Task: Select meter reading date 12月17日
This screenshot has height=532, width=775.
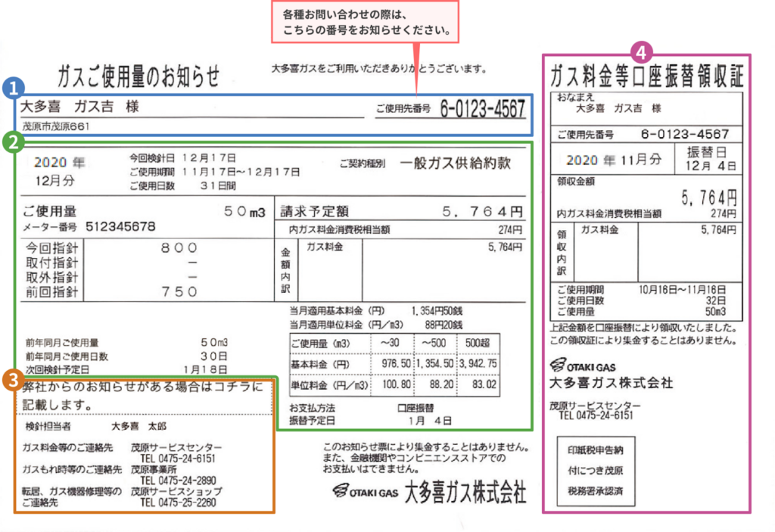Action: (208, 157)
